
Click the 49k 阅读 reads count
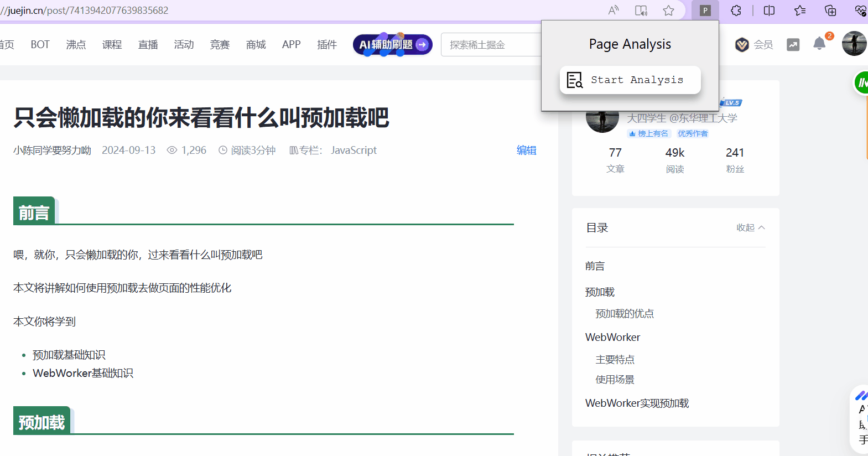tap(675, 160)
